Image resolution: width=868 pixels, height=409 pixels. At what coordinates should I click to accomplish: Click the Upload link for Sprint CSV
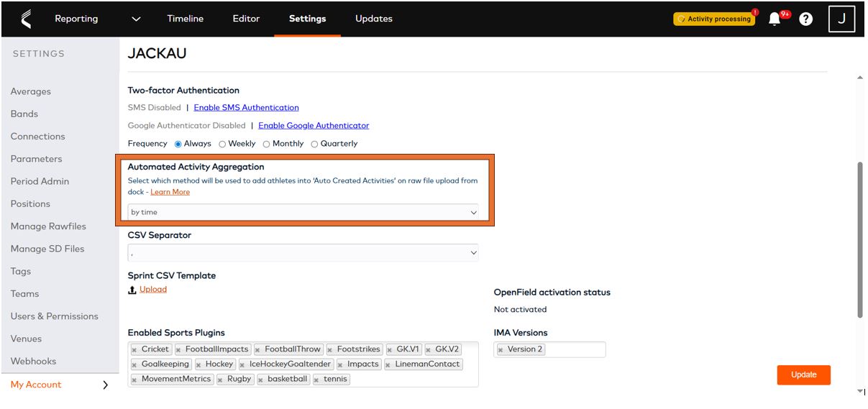tap(153, 289)
